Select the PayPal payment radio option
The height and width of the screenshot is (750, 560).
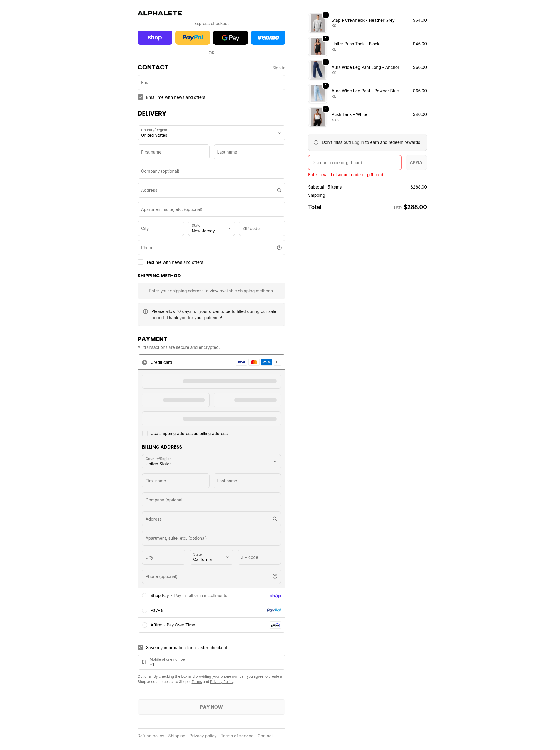145,610
